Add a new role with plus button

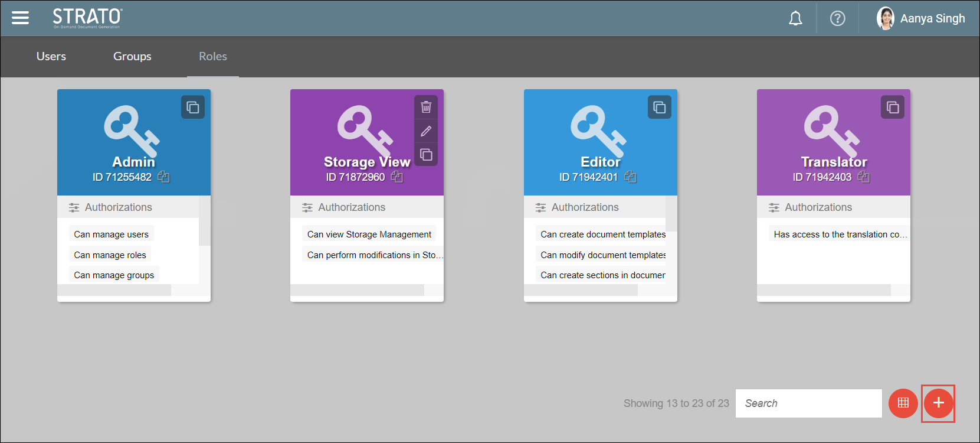938,403
